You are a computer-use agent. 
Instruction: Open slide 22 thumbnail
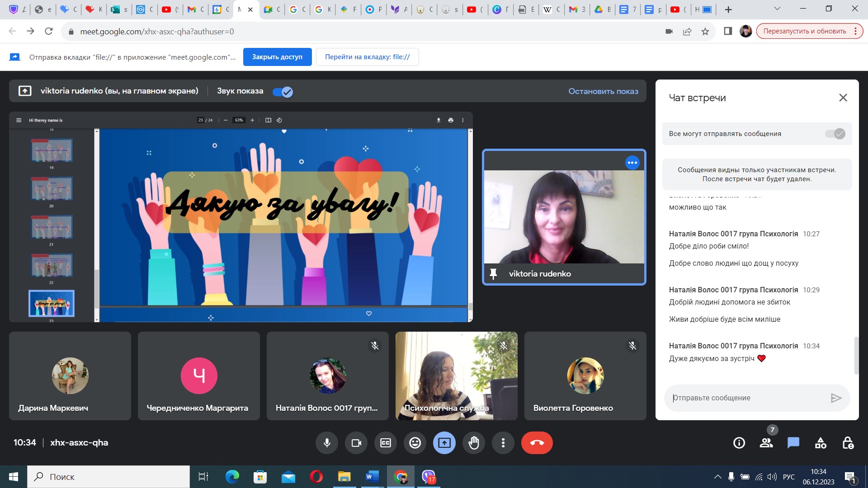[x=52, y=265]
